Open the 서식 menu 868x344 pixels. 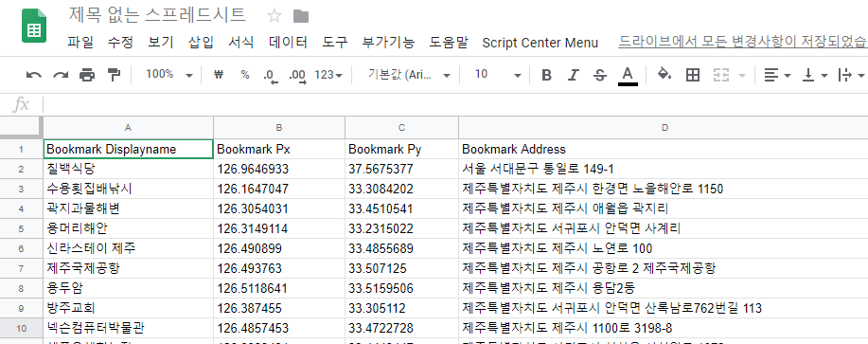pos(240,43)
